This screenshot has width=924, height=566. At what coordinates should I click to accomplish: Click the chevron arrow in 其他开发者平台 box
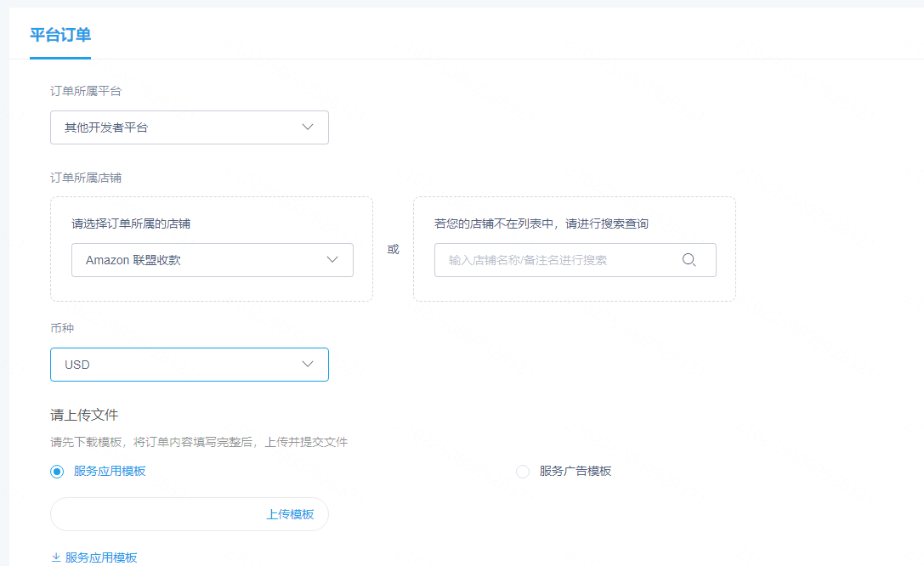tap(308, 127)
